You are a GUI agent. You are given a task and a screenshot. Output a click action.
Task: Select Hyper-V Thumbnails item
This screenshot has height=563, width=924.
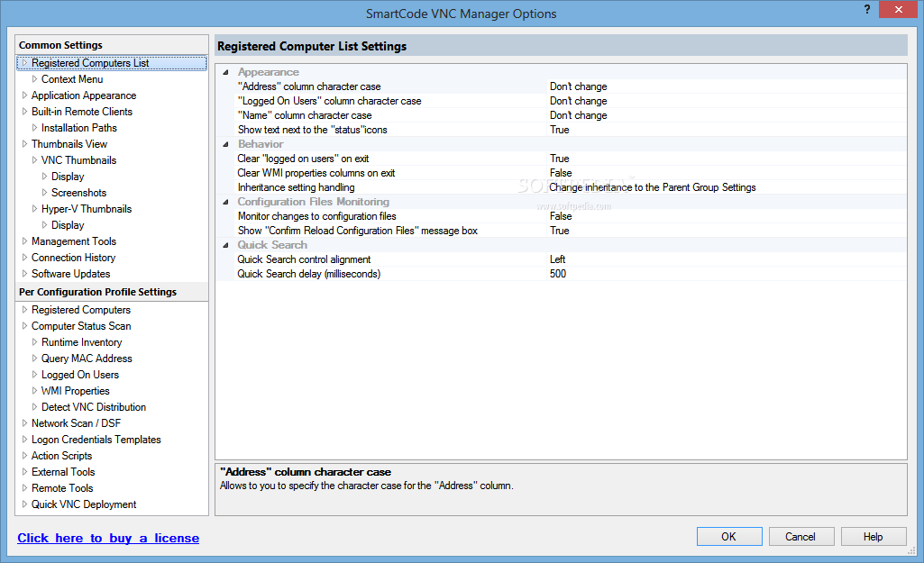pyautogui.click(x=87, y=208)
